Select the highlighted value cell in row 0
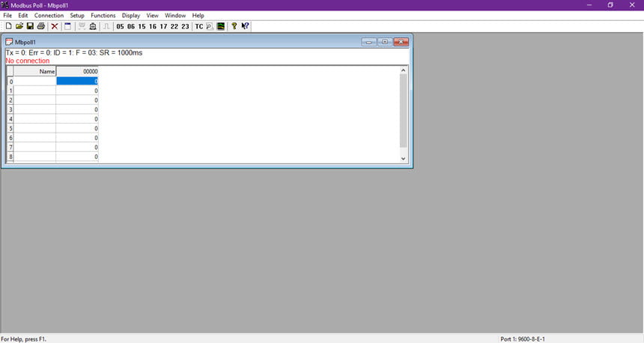 click(77, 82)
